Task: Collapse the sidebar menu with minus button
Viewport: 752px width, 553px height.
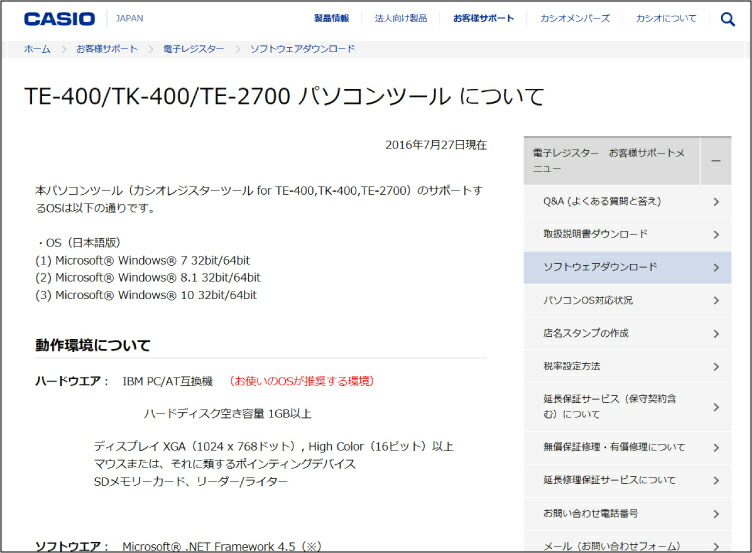Action: tap(716, 161)
